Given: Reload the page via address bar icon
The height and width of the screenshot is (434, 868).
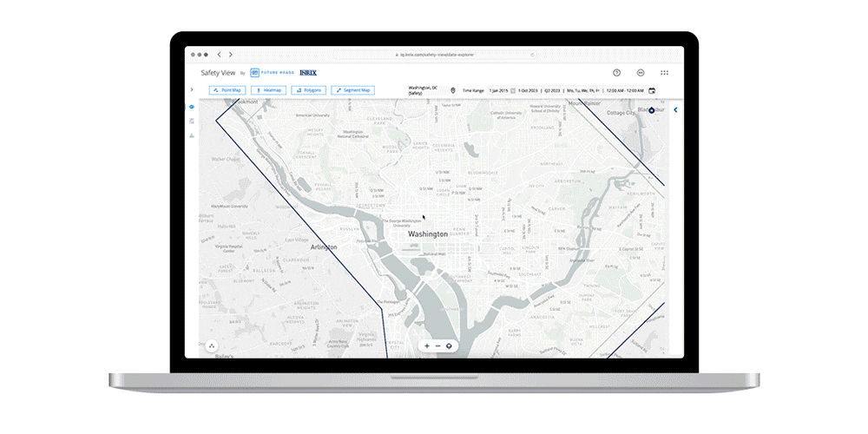Looking at the screenshot, I should 533,55.
